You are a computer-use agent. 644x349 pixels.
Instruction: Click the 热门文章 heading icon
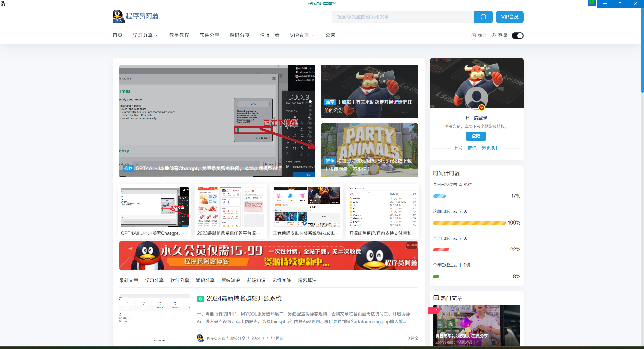click(x=436, y=298)
